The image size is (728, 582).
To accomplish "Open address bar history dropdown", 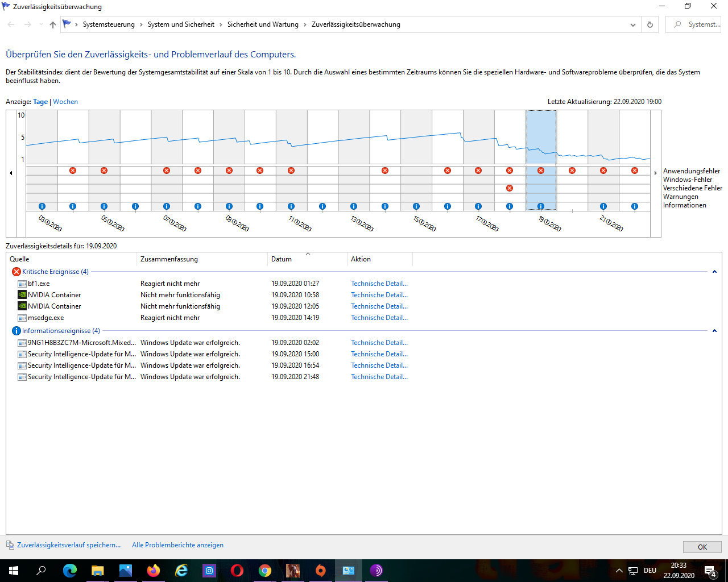I will [x=633, y=24].
